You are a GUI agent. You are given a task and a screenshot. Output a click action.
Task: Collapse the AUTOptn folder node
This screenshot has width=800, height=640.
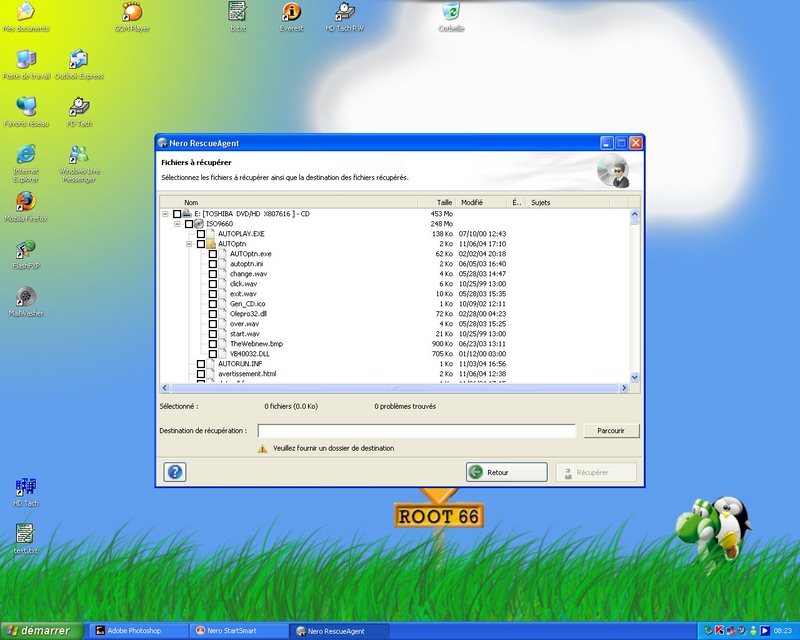pos(189,244)
